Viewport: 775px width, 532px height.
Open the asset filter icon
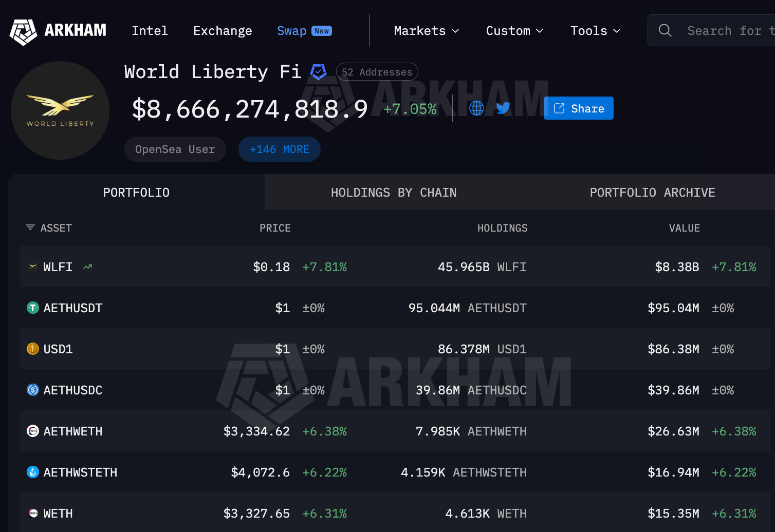point(30,227)
